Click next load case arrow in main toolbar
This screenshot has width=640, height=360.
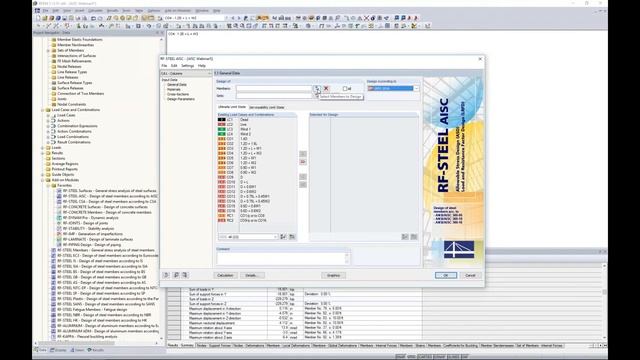[x=239, y=18]
